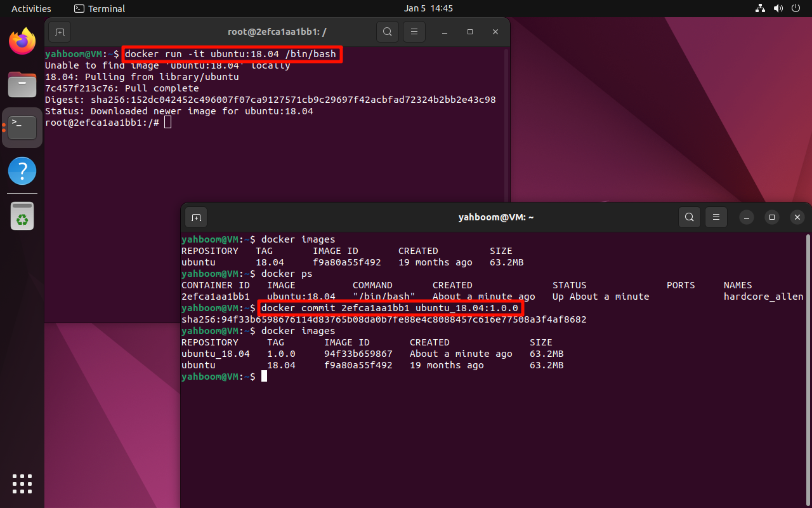Click the 'Downloaded newer image' status line

179,111
